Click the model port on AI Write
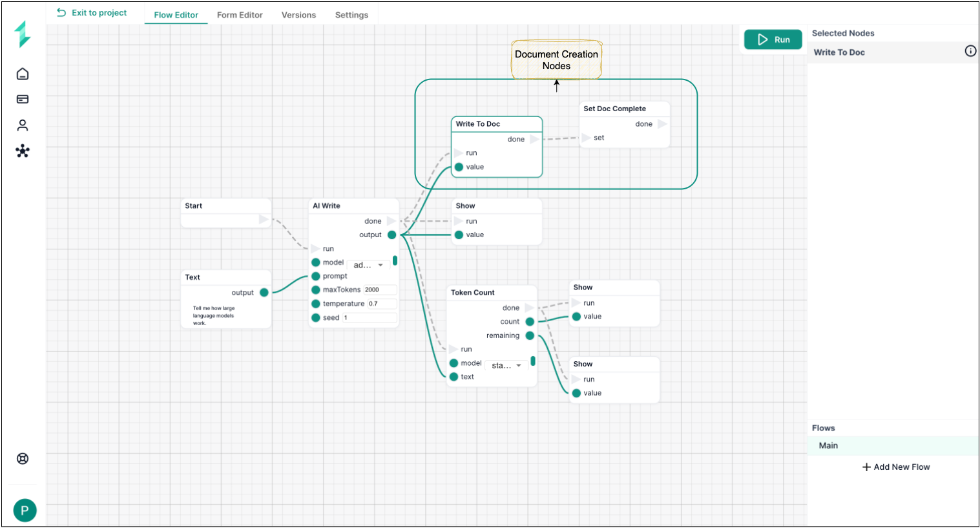 coord(316,262)
